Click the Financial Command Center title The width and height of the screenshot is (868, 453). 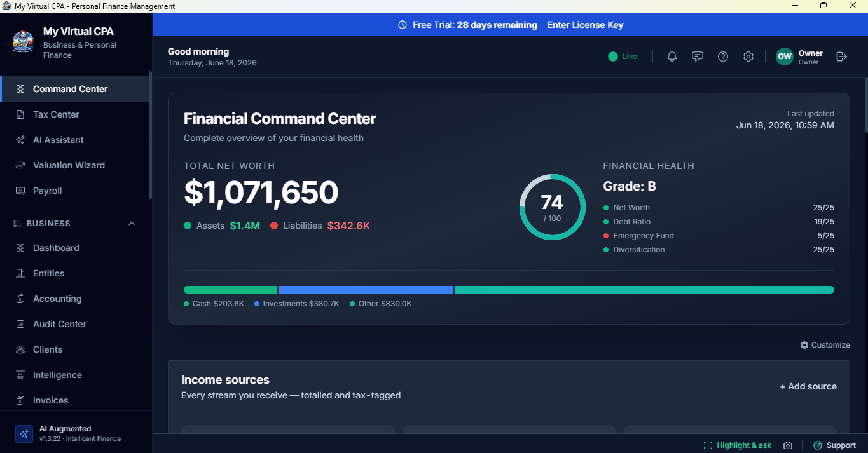tap(280, 119)
